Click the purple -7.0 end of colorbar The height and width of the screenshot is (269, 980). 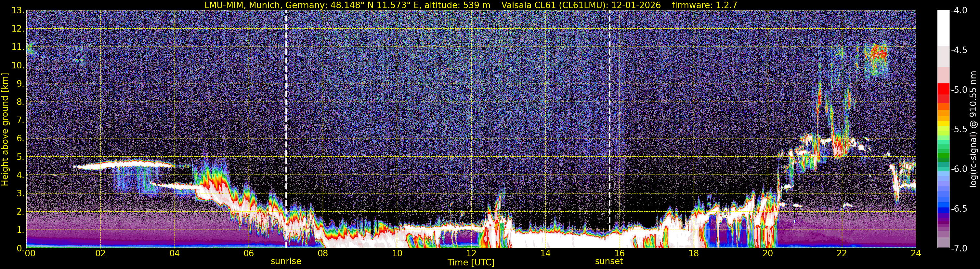[x=944, y=244]
